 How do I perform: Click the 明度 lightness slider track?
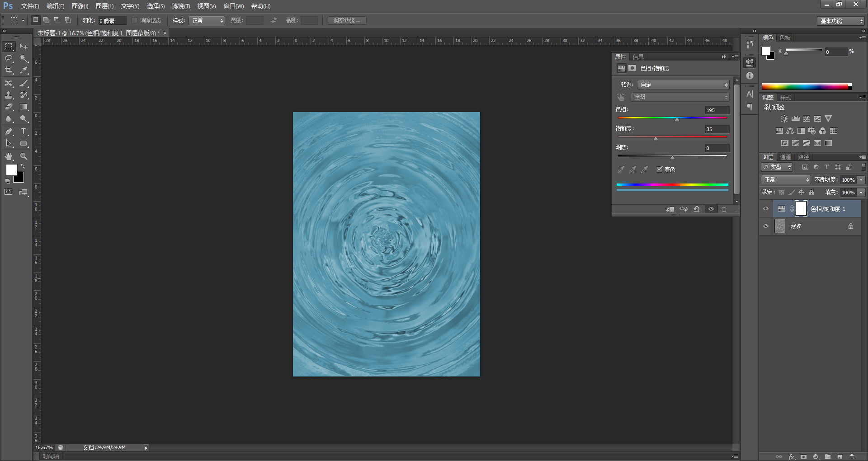click(672, 156)
